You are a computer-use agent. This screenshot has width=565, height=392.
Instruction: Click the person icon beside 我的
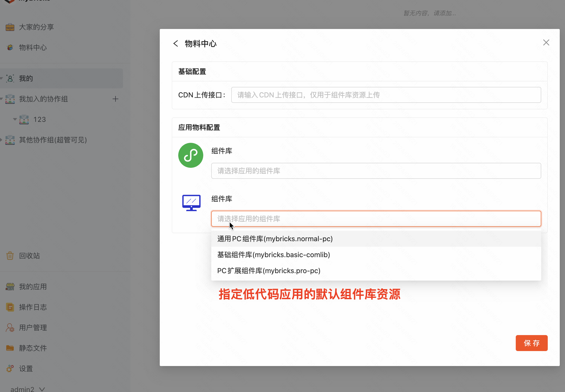[10, 78]
